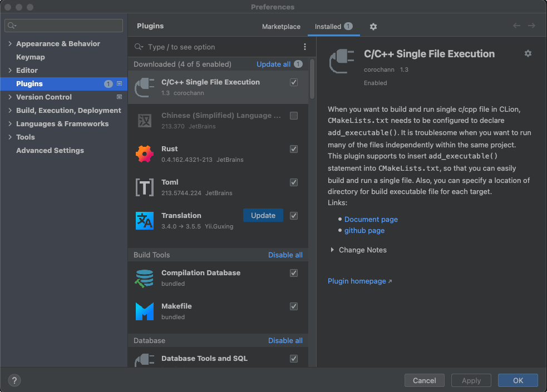Open Advanced Settings page
This screenshot has width=547, height=392.
pyautogui.click(x=50, y=151)
